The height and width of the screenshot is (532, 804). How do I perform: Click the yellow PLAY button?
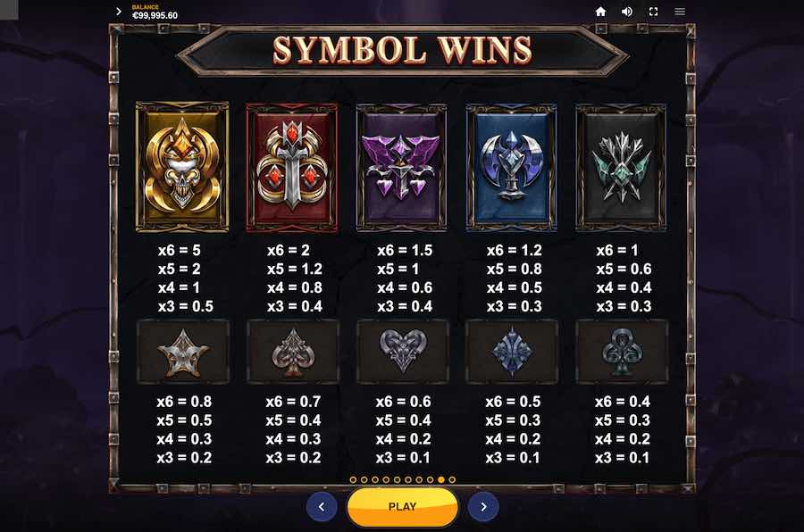[403, 507]
